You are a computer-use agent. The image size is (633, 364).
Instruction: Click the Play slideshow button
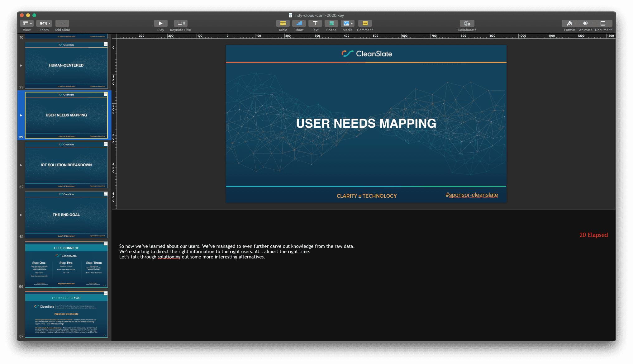point(160,23)
